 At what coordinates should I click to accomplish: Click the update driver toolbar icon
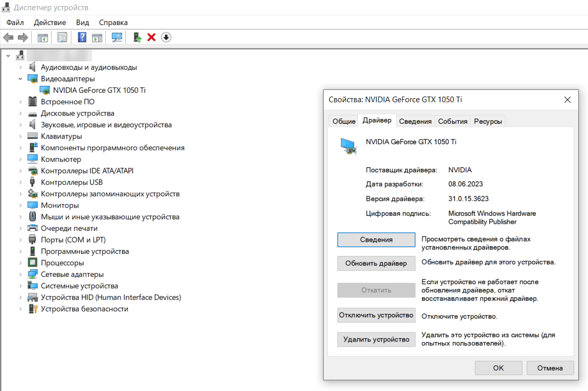coord(137,37)
